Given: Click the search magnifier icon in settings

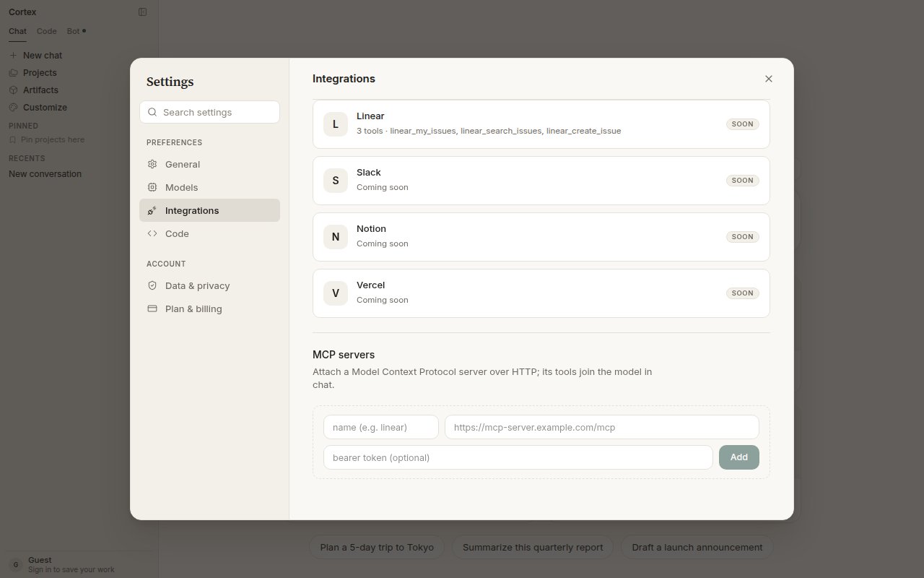Looking at the screenshot, I should pos(152,112).
